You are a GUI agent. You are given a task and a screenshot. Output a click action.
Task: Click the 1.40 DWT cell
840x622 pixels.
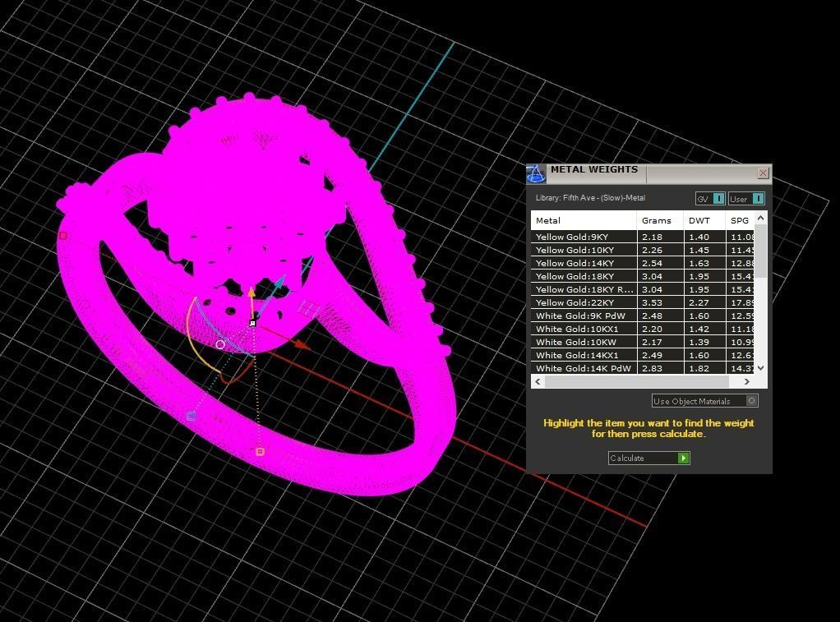coord(704,237)
